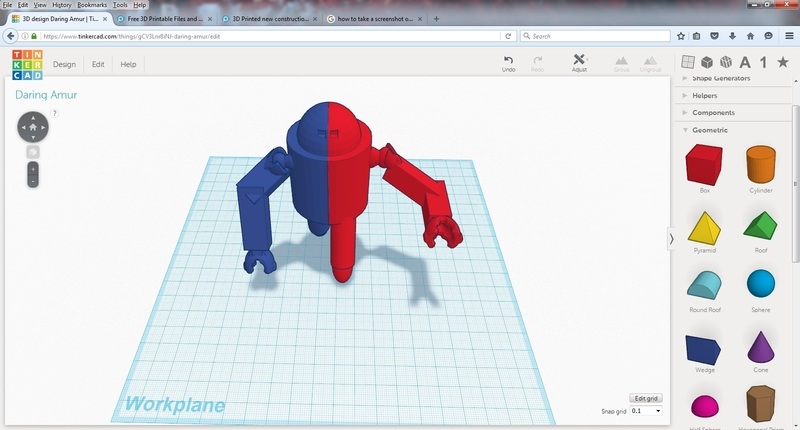The height and width of the screenshot is (430, 800).
Task: Choose the yellow Pyramid shape
Action: coord(704,226)
